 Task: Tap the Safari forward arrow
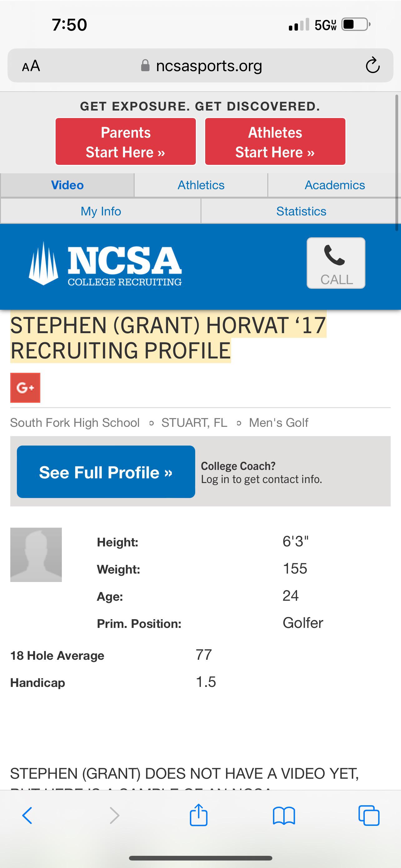point(115,816)
